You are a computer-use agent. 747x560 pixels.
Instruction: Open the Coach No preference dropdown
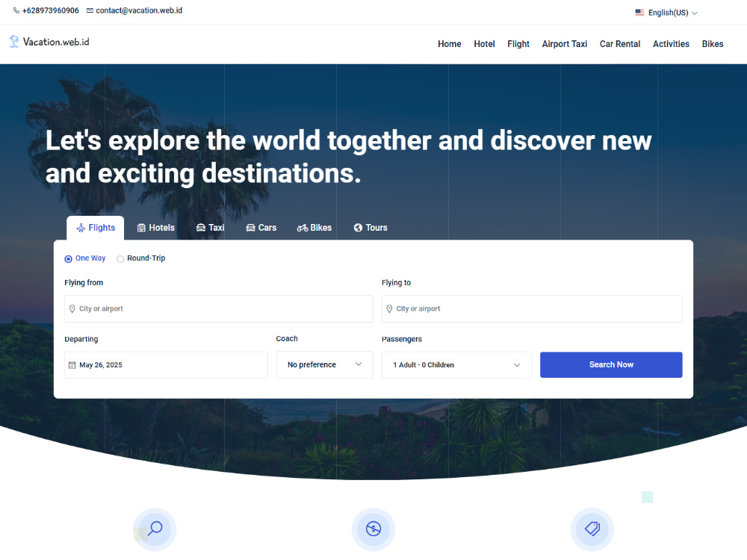pos(324,365)
